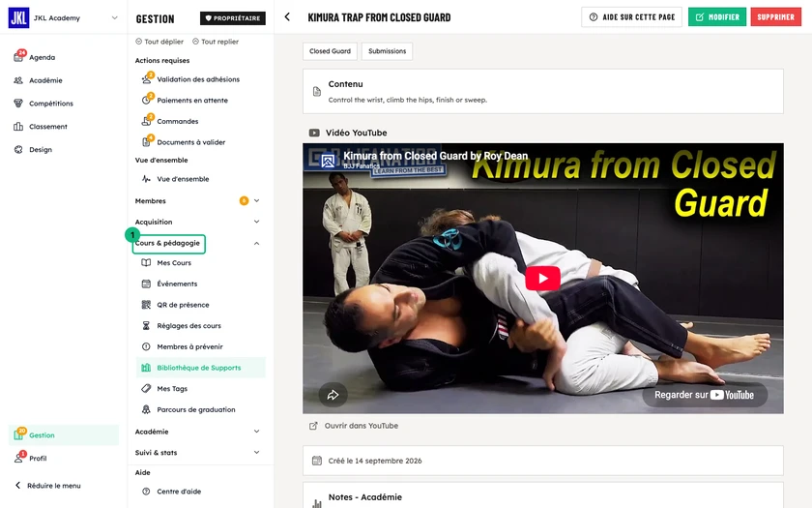
Task: Click the Vue d'ensemble pulse icon
Action: 147,179
